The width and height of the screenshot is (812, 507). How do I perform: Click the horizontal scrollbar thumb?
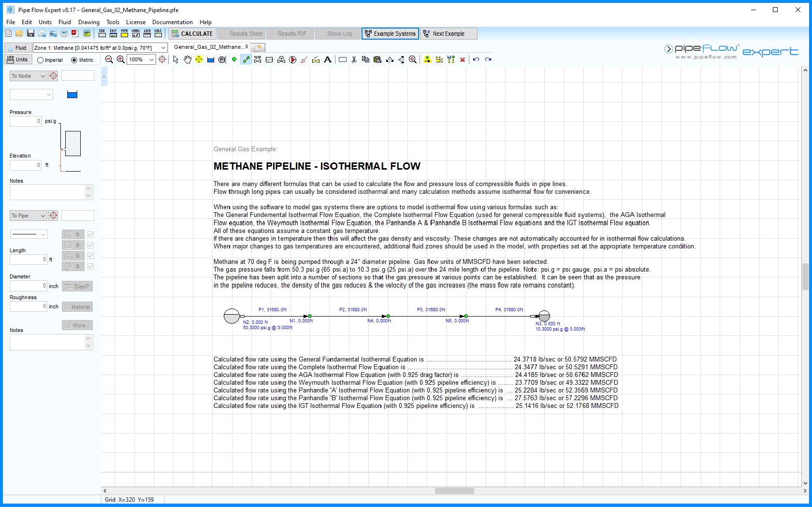(454, 491)
